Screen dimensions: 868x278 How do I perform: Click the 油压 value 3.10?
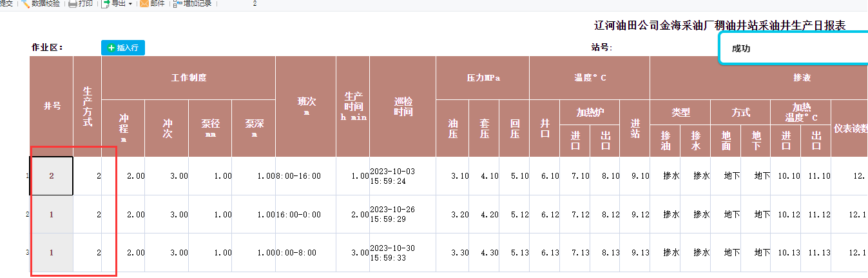(452, 175)
